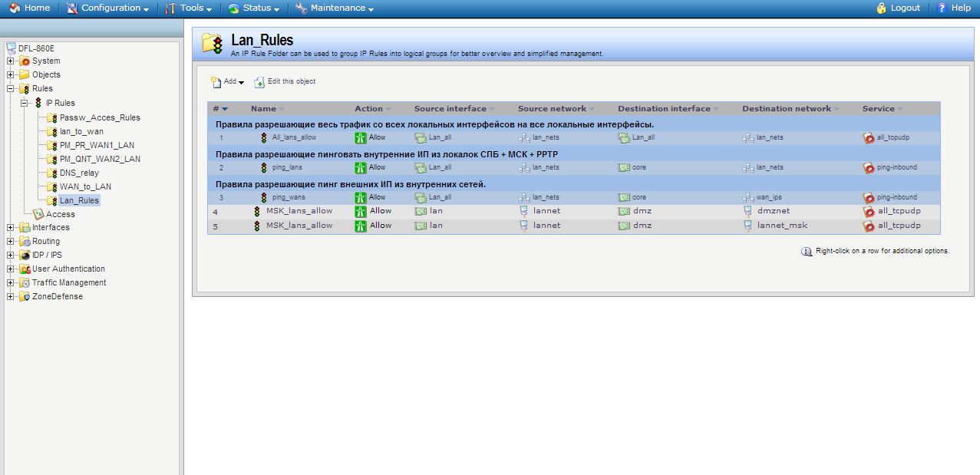Click the MSK_lans_allow rule in row 5
Screen dimensions: 980x475
coord(299,226)
